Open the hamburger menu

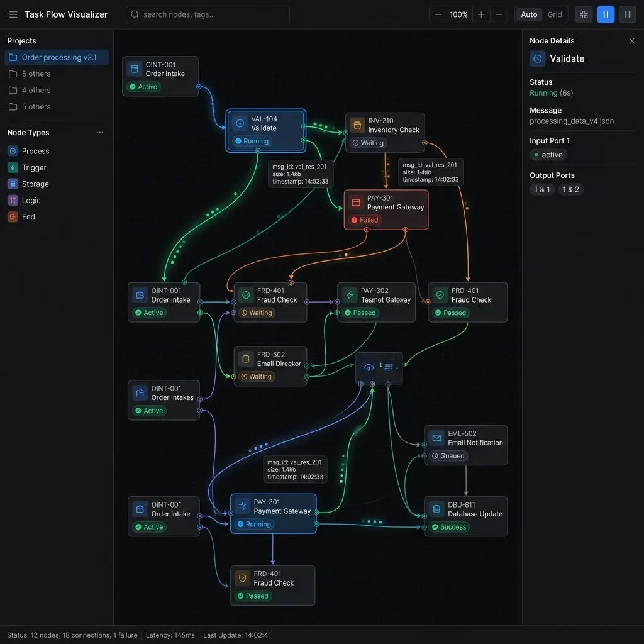tap(13, 14)
